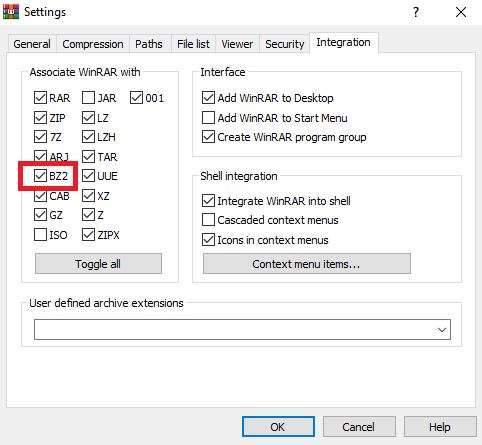Click the Cancel button
Screen dimensions: 482x445
[x=359, y=427]
